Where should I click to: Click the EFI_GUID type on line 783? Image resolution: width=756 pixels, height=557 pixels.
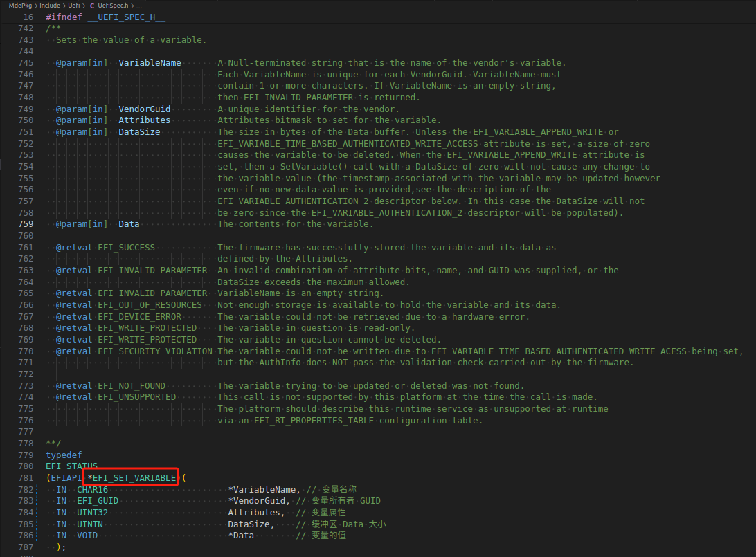click(x=97, y=500)
